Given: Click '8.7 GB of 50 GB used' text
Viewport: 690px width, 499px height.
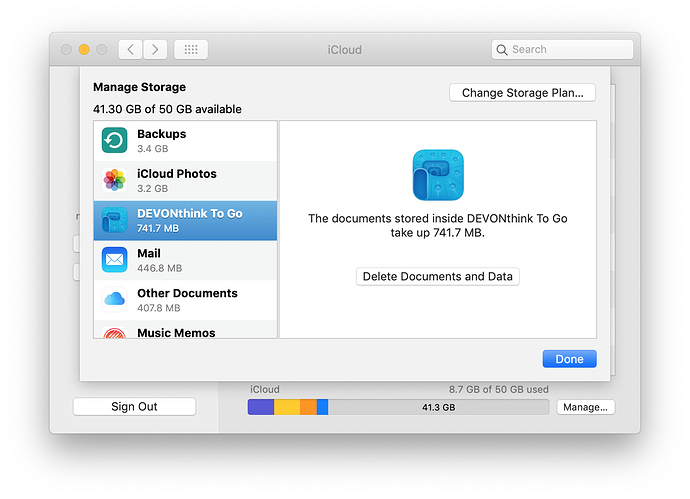Looking at the screenshot, I should pos(499,389).
